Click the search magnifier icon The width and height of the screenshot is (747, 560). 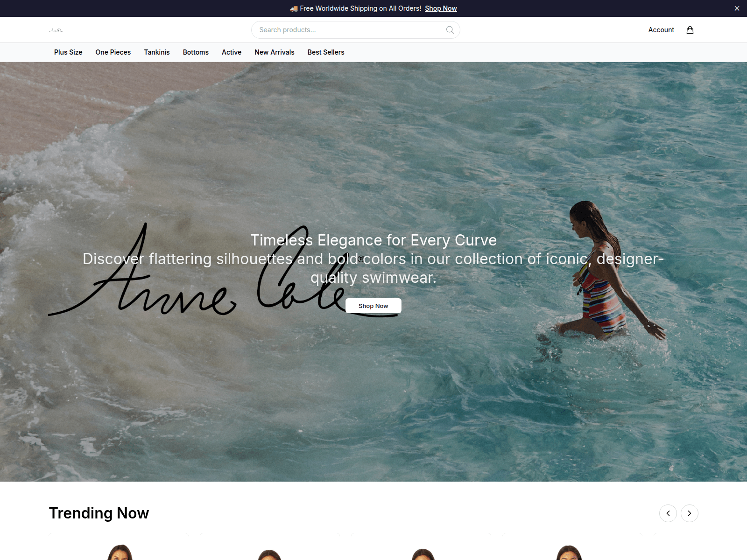[450, 30]
